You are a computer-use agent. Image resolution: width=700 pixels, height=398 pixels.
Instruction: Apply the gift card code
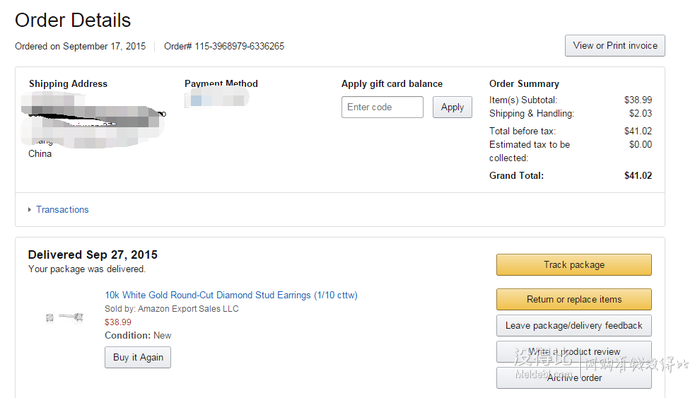(452, 107)
